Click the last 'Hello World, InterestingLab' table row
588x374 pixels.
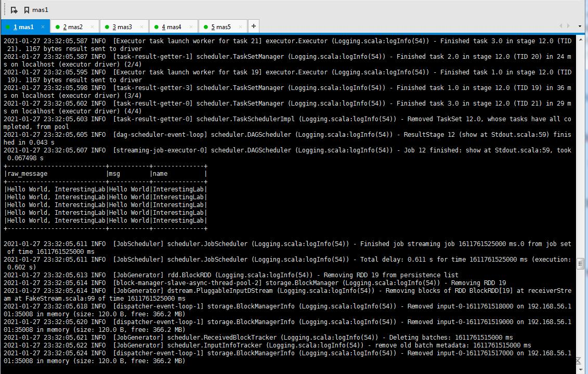(106, 221)
